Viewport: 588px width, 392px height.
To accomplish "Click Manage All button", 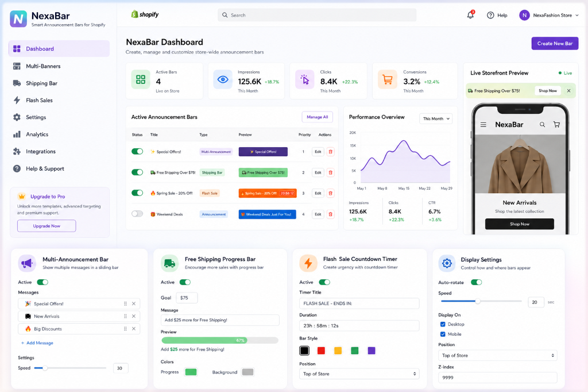I will point(317,117).
